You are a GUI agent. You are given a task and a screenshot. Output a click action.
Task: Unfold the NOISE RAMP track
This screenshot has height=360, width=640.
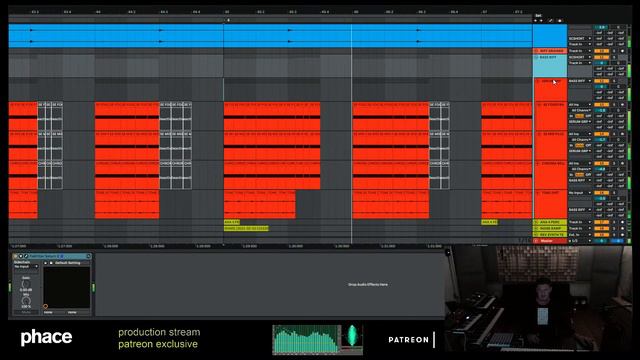[x=536, y=229]
